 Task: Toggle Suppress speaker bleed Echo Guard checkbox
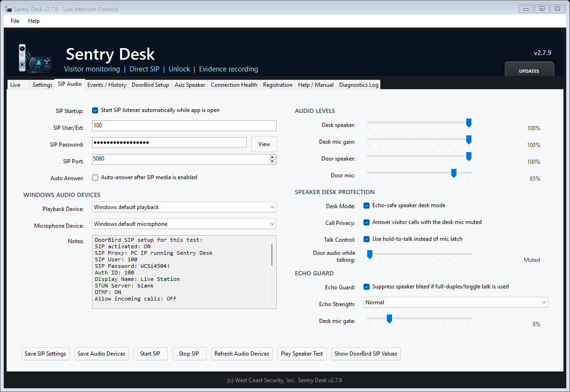367,287
